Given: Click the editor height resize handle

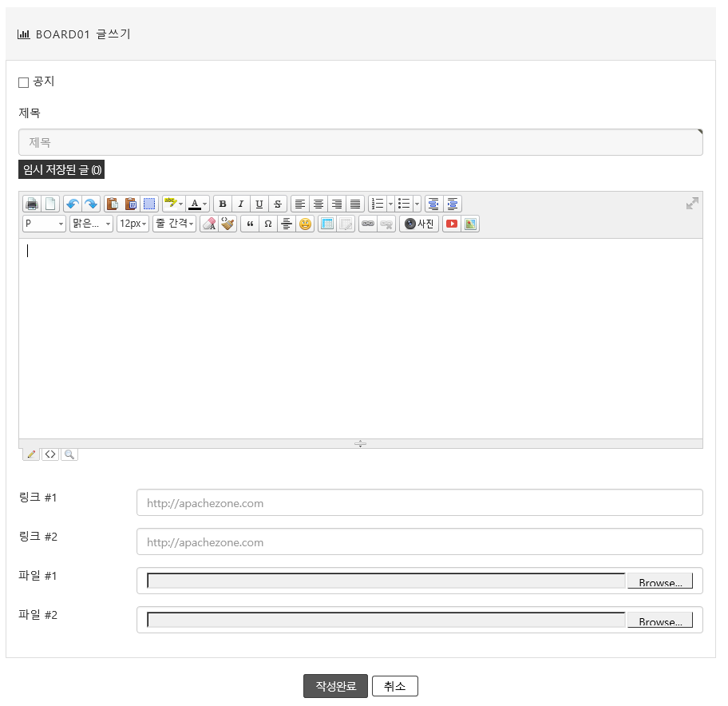Looking at the screenshot, I should pyautogui.click(x=360, y=443).
